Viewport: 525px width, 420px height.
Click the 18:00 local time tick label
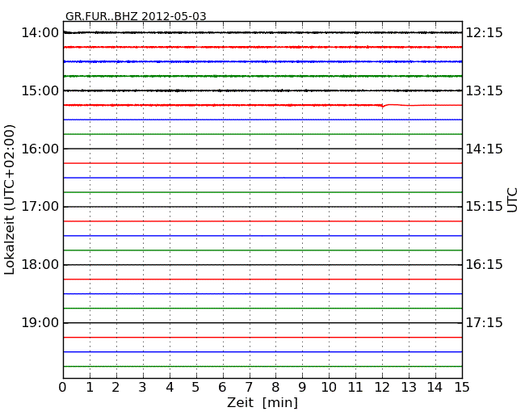pos(40,265)
